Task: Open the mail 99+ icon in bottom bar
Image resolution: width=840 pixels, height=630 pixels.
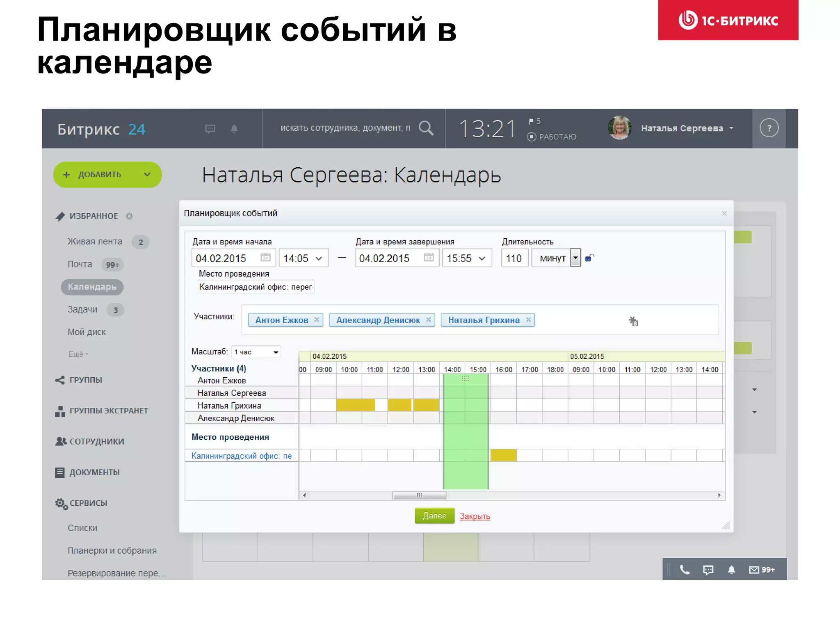Action: tap(762, 570)
